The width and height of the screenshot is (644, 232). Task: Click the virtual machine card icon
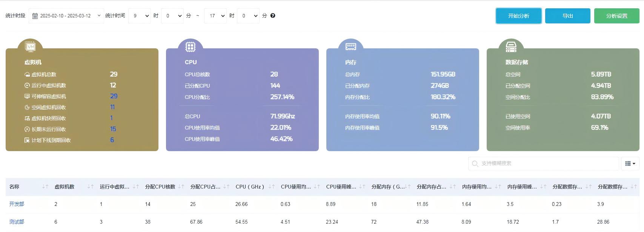click(30, 47)
